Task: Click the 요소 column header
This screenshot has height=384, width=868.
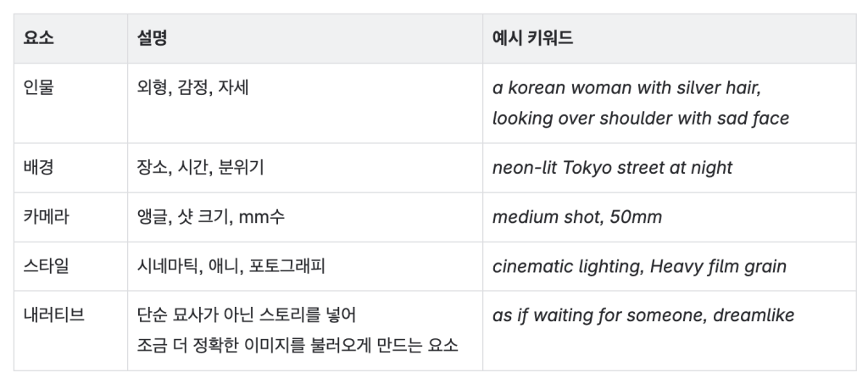Action: tap(39, 38)
